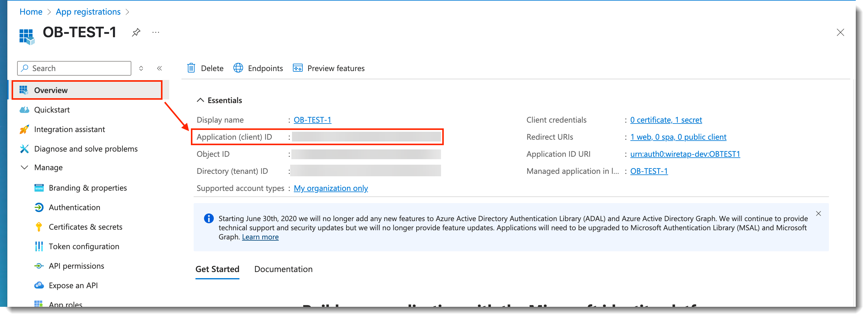Click inside the sidebar Search field
Viewport: 868px width, 319px height.
point(78,68)
